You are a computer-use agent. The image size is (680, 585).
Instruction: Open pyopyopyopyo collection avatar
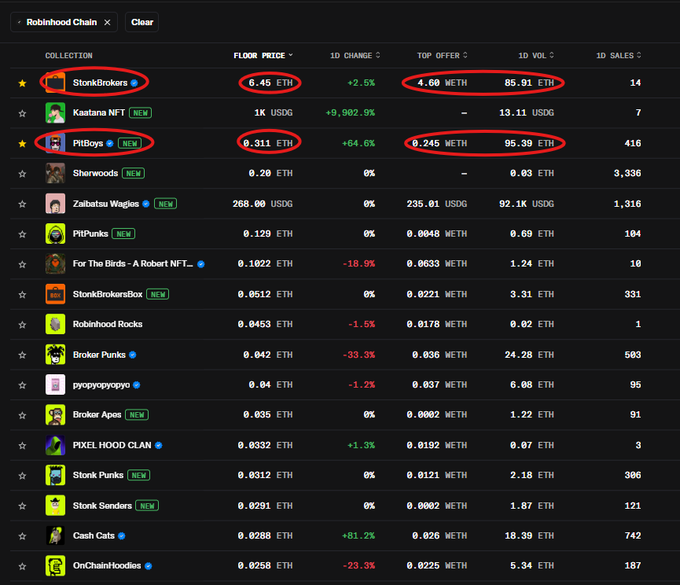(56, 385)
